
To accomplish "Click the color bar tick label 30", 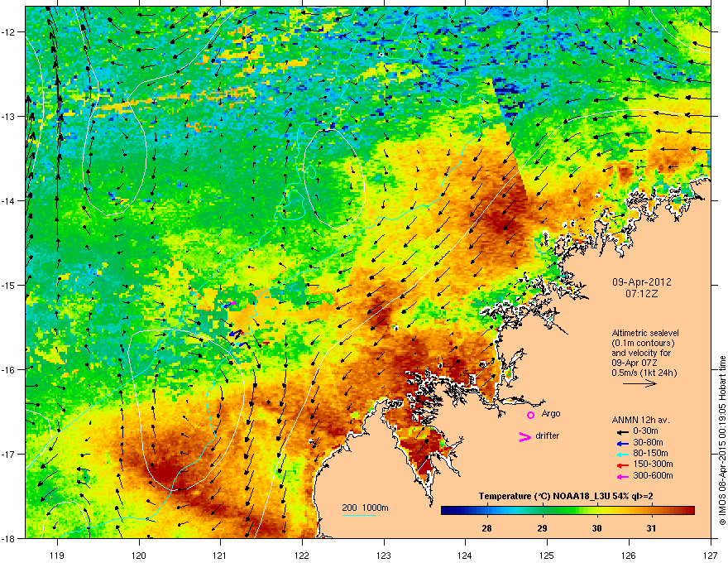I will pos(596,528).
